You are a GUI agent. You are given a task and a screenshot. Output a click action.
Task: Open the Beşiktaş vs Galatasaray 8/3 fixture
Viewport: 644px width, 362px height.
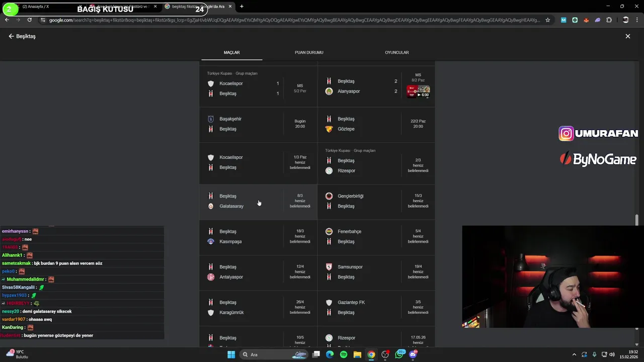[x=258, y=201]
